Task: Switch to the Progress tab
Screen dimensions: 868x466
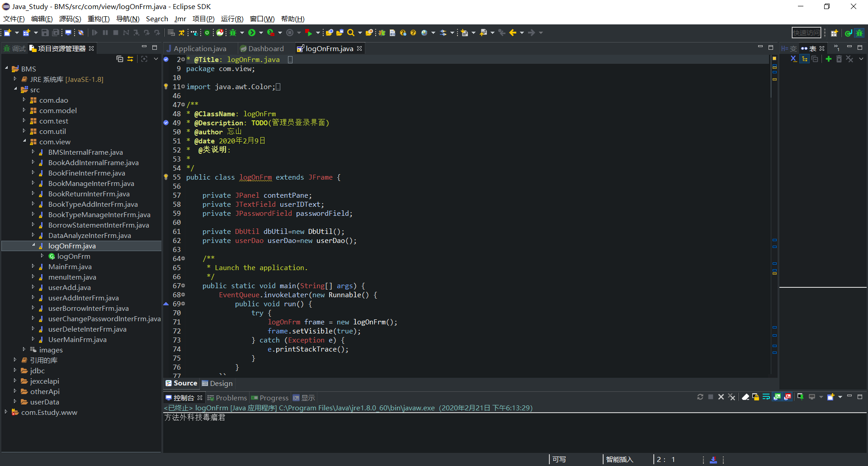Action: point(270,398)
